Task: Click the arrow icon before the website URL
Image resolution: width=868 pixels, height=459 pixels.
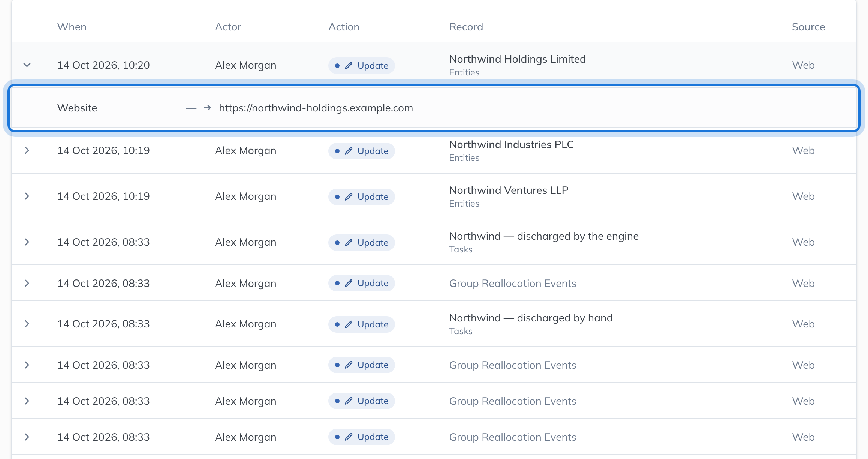Action: (x=207, y=108)
